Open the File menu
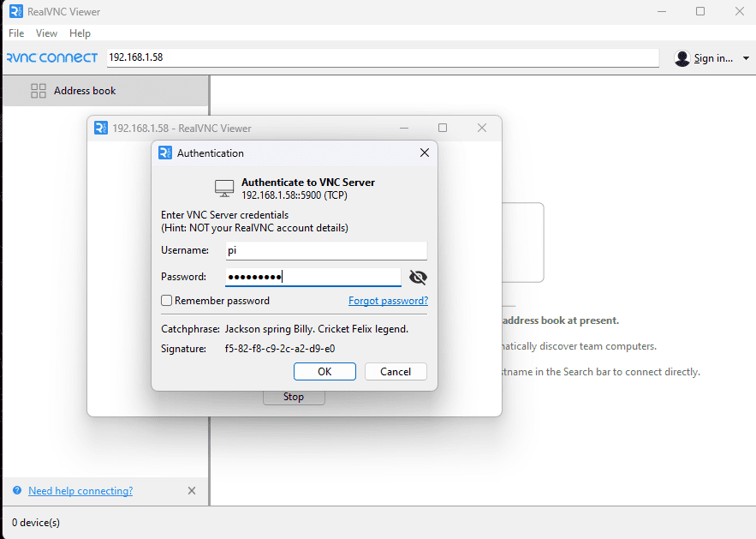The width and height of the screenshot is (756, 539). pyautogui.click(x=15, y=33)
